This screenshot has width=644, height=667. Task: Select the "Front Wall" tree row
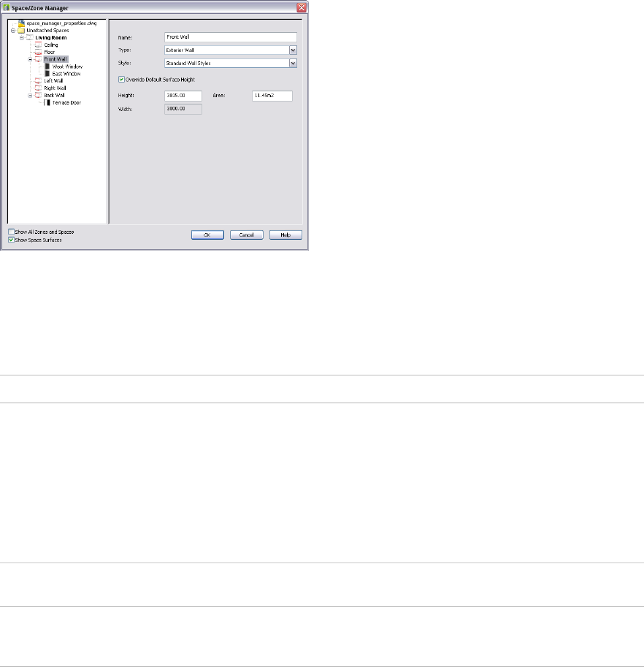[x=55, y=59]
